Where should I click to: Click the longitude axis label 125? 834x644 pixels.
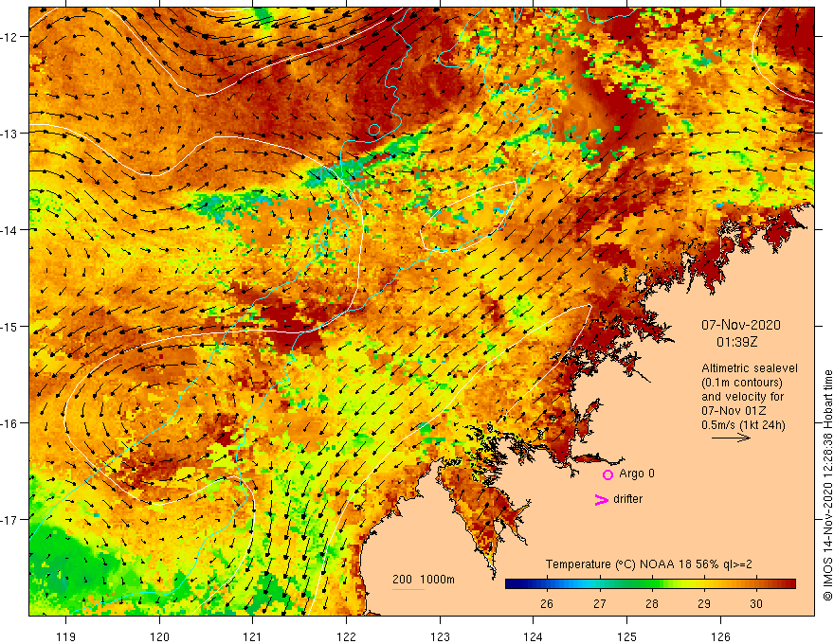626,636
